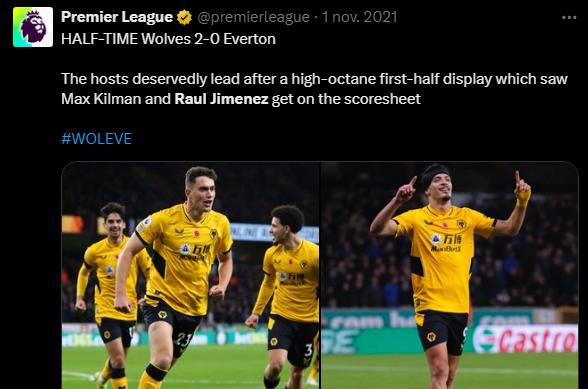Open the three-dot more options menu
This screenshot has width=588, height=389.
coord(569,17)
